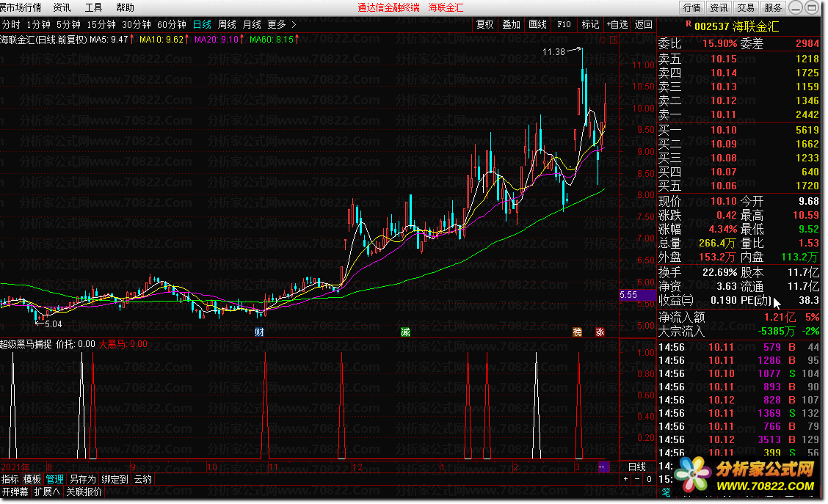Screen dimensions: 828x504
Task: Toggle 复权 price adjustment
Action: [x=484, y=24]
